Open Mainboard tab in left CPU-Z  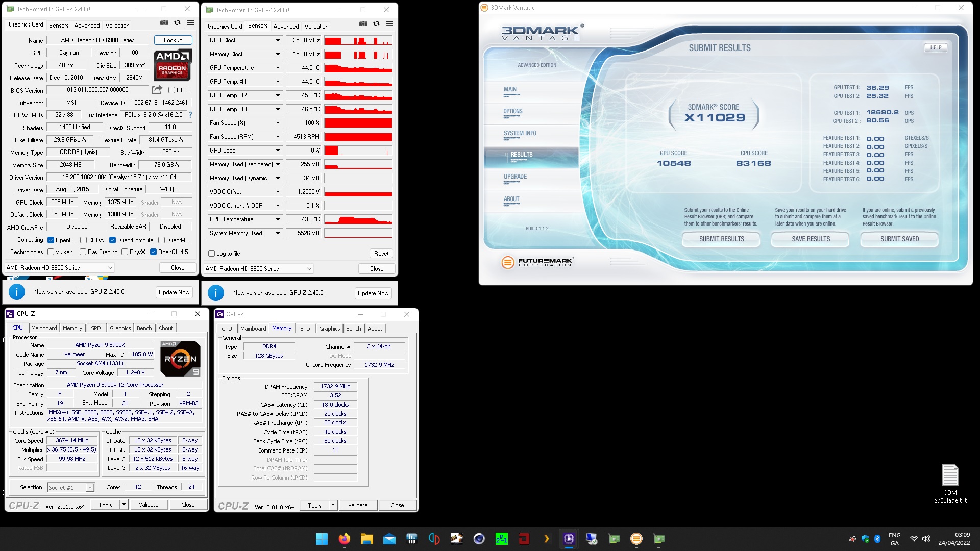click(44, 328)
